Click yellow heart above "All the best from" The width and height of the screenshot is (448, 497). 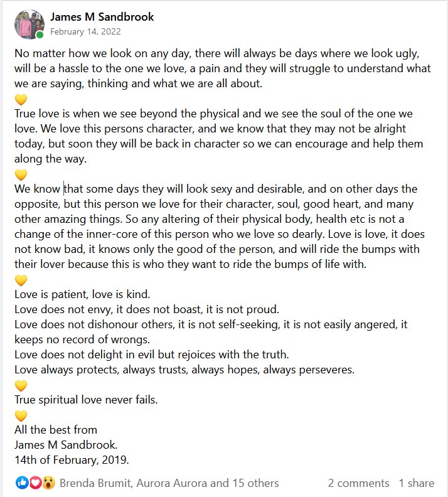click(x=21, y=415)
